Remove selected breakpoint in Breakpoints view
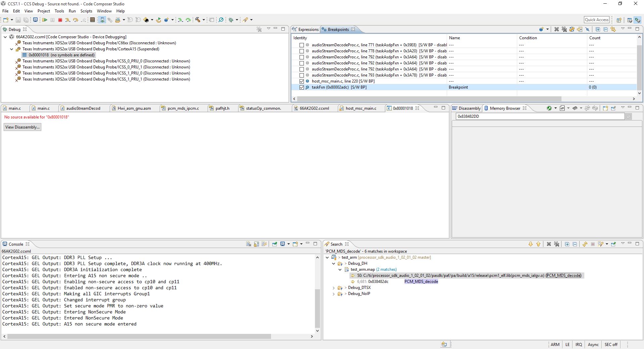This screenshot has width=644, height=349. tap(556, 29)
